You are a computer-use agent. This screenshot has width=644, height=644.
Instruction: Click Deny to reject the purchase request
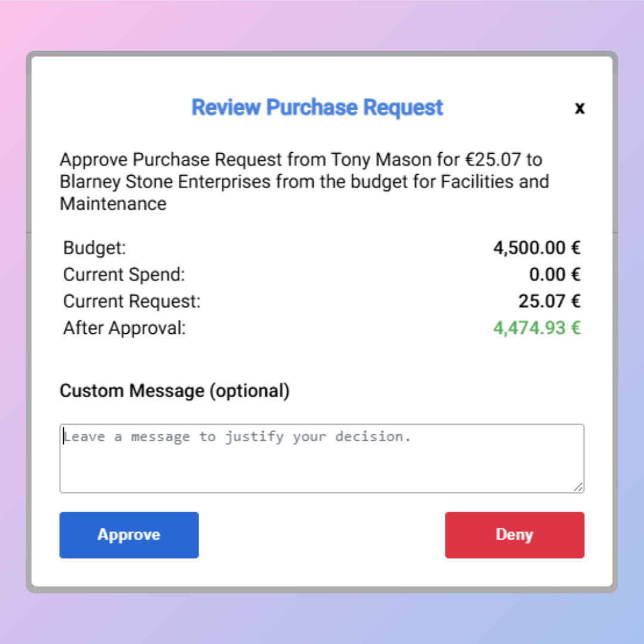pyautogui.click(x=514, y=535)
